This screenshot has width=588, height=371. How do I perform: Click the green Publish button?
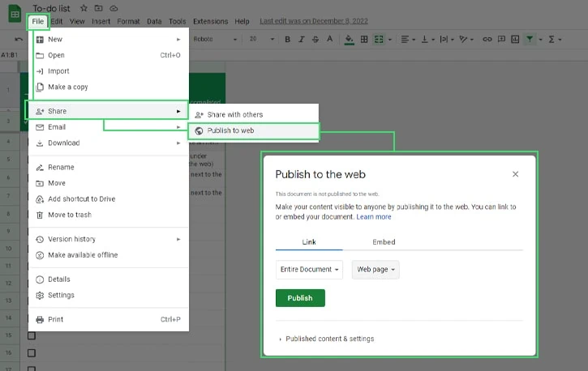300,298
